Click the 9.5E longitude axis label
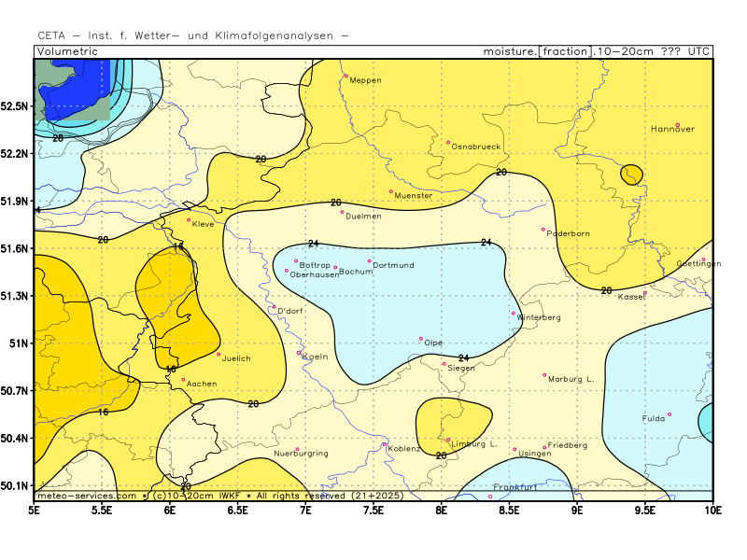 coord(645,511)
